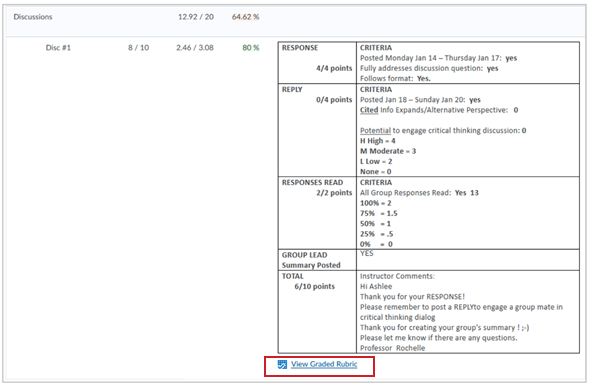Click the REPLY rubric heading
Image resolution: width=590 pixels, height=385 pixels.
tap(292, 90)
